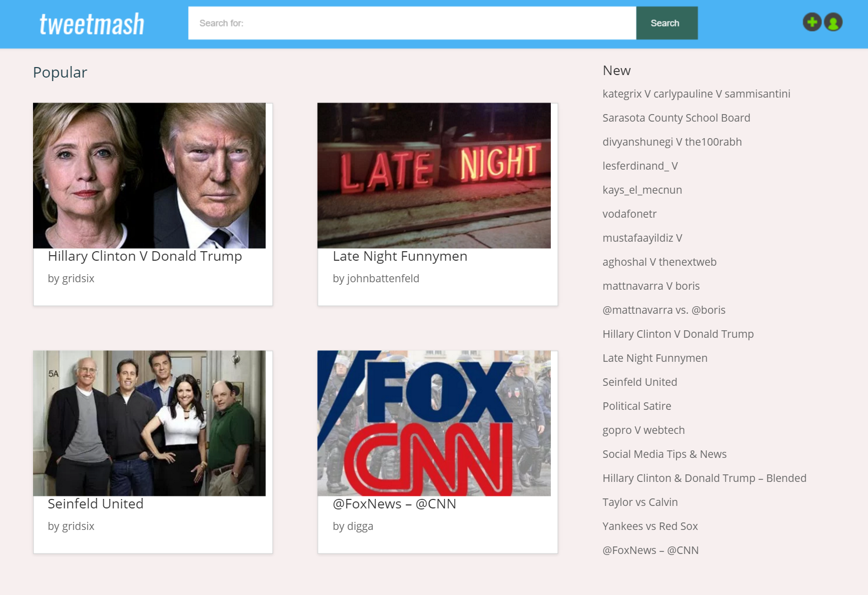Image resolution: width=868 pixels, height=595 pixels.
Task: Open the Late Night neon sign thumbnail
Action: [434, 176]
